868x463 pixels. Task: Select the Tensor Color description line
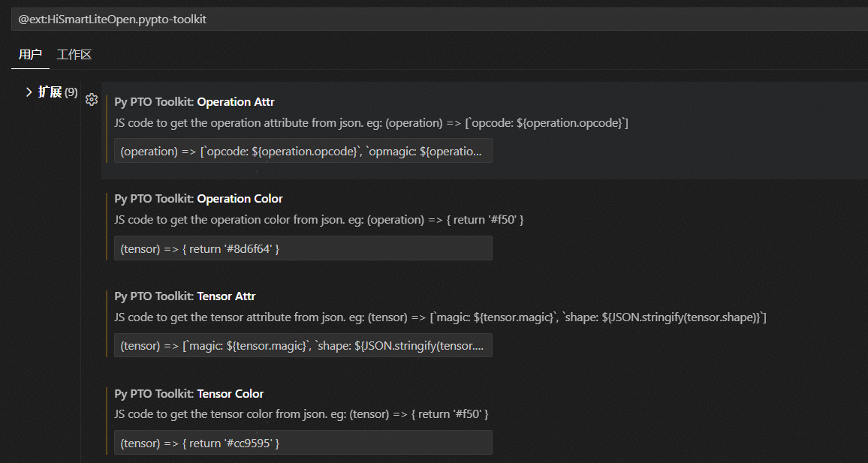[301, 414]
